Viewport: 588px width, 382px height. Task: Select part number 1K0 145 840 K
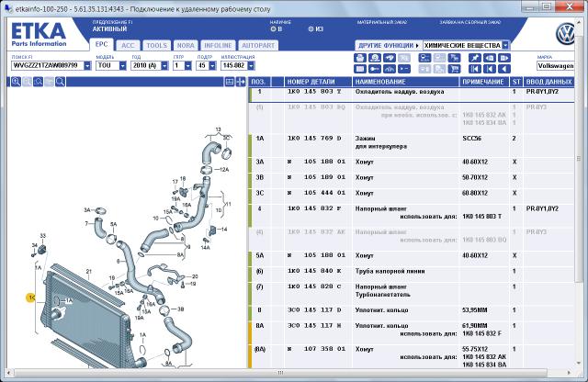click(314, 271)
